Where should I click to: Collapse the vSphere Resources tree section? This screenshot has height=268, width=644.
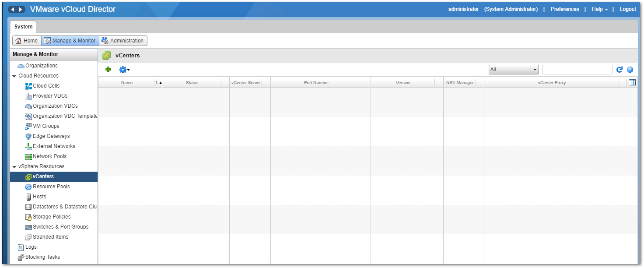coord(14,167)
